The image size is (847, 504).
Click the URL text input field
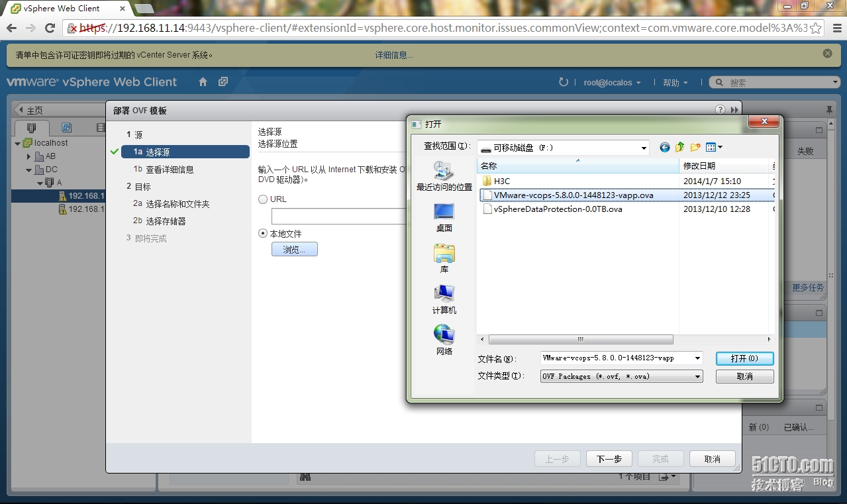(x=338, y=216)
